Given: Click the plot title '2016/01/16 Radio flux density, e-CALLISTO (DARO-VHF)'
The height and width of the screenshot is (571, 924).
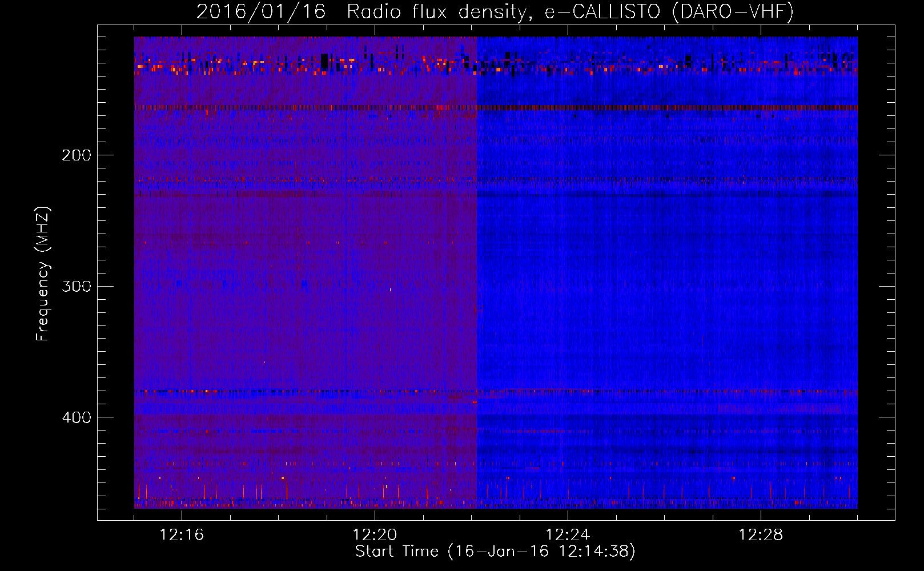Looking at the screenshot, I should coord(495,12).
